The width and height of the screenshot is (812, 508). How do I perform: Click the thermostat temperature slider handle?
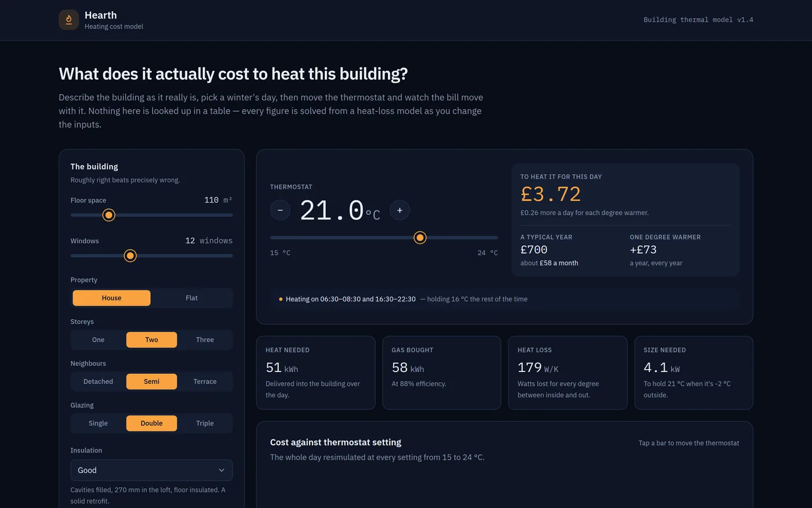(x=420, y=237)
